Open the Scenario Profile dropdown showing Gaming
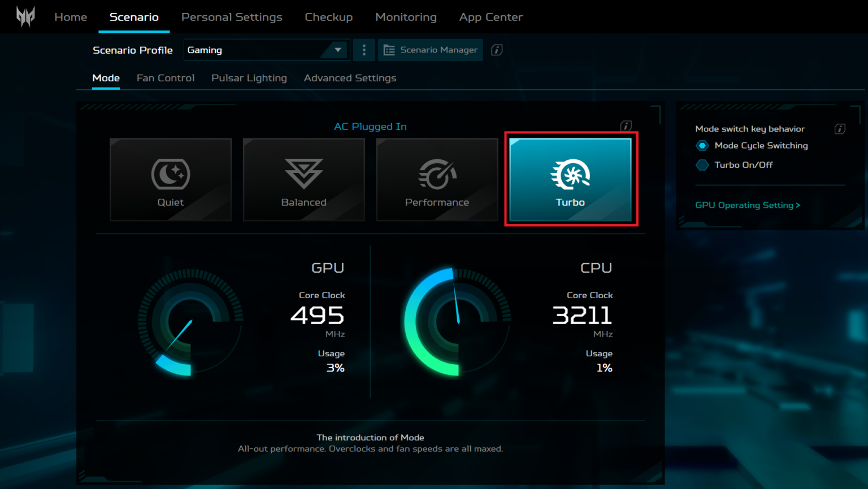868x489 pixels. coord(266,50)
